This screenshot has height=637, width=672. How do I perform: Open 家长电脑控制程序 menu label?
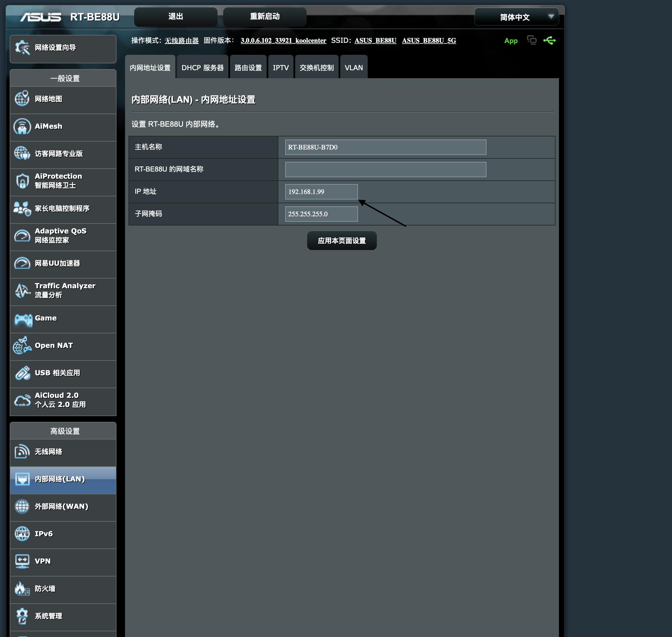(62, 209)
